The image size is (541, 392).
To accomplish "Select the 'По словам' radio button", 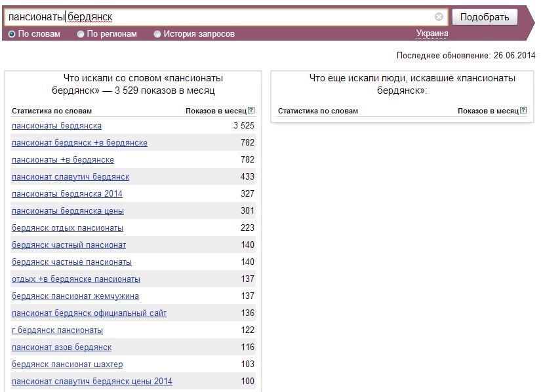I will tap(12, 34).
